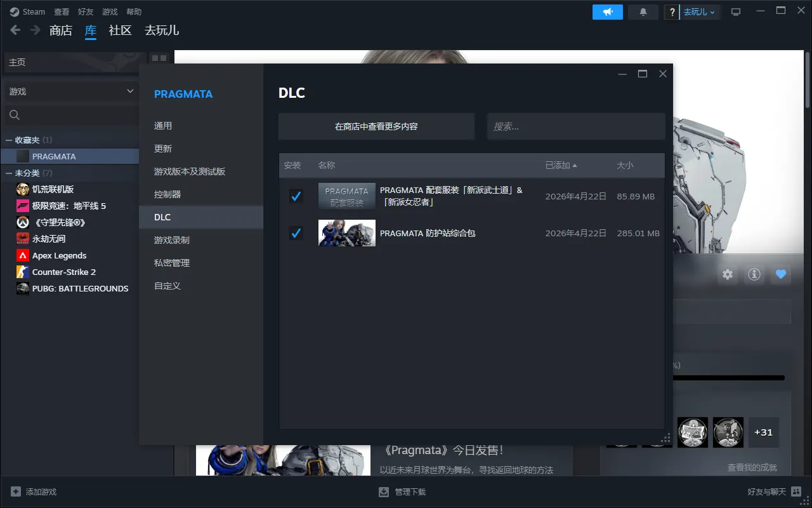Click the 在商店中查看更多内容 button
812x508 pixels.
pos(376,126)
